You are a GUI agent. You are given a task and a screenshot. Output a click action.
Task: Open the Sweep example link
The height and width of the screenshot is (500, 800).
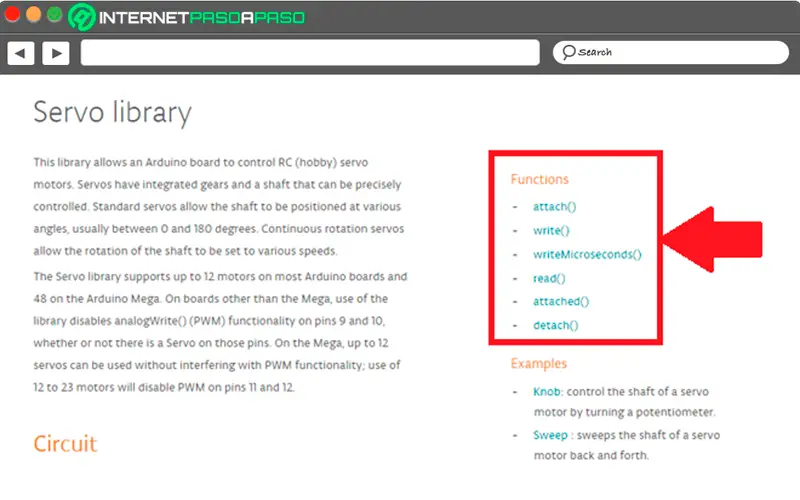(x=550, y=435)
